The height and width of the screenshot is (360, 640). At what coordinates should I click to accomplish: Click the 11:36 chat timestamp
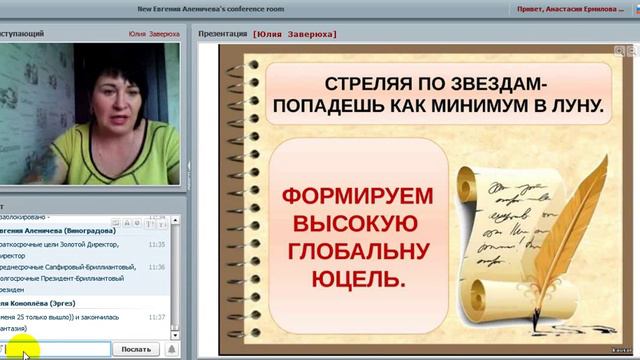(157, 267)
